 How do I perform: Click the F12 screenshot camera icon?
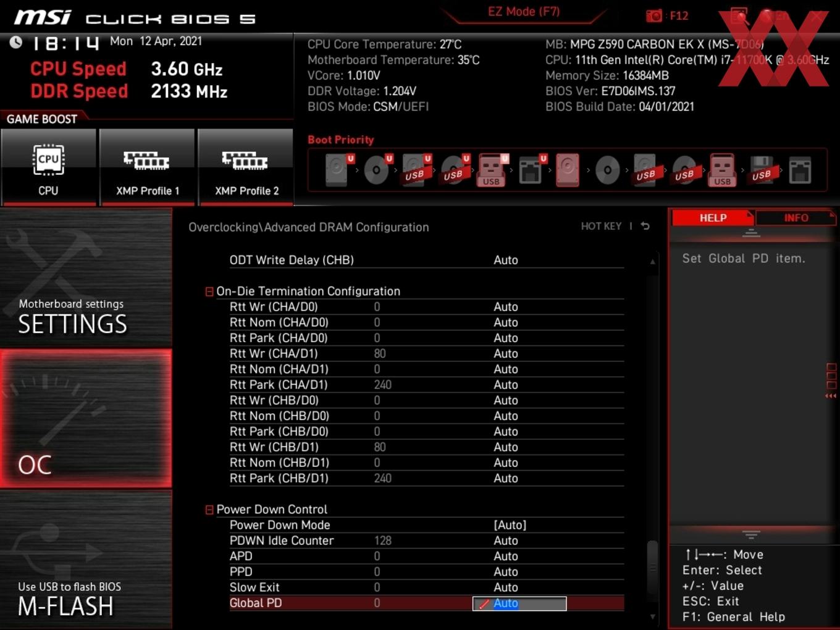point(654,15)
